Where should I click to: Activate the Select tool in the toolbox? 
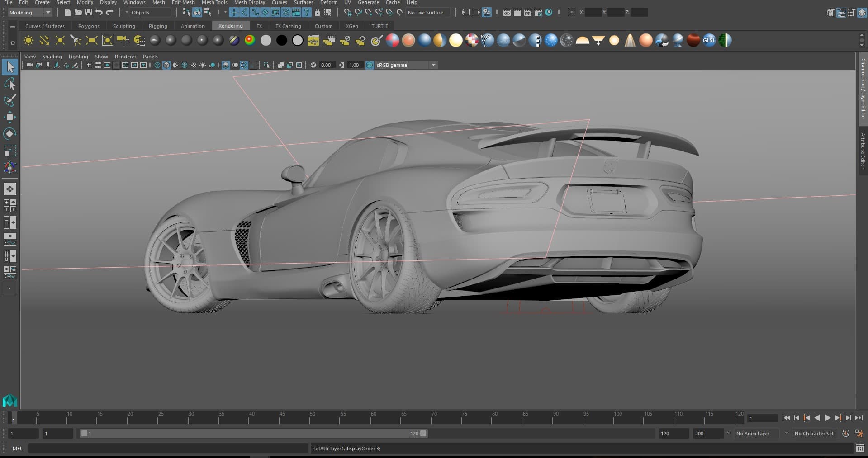[x=10, y=67]
